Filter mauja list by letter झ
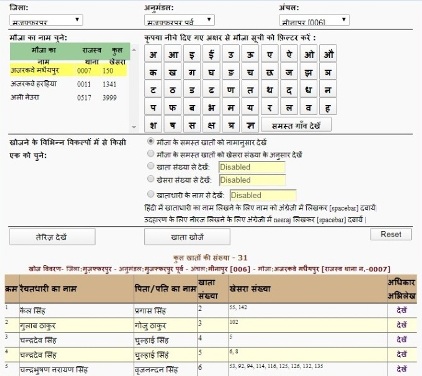Viewport: 422px width, 376px height. click(309, 72)
